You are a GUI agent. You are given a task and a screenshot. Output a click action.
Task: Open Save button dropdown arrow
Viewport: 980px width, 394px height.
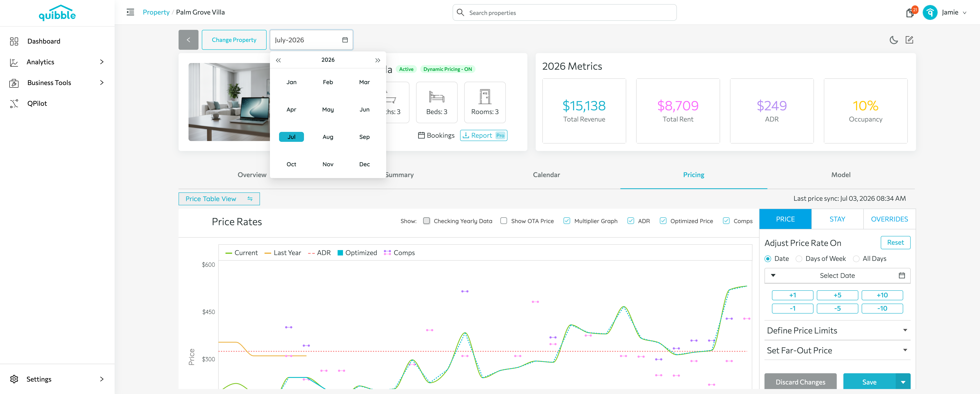[903, 382]
